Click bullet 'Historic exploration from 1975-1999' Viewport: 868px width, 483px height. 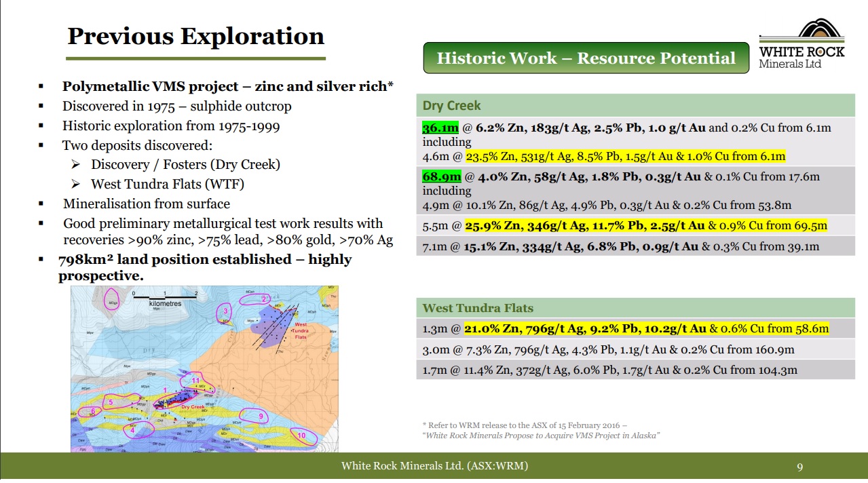pyautogui.click(x=171, y=126)
